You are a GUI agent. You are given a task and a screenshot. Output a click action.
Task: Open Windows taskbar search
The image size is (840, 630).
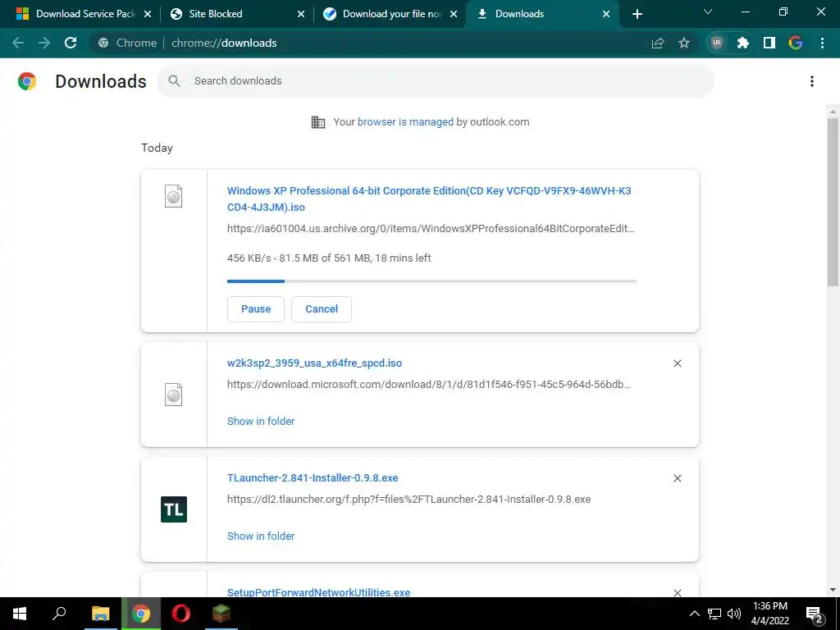click(x=59, y=614)
